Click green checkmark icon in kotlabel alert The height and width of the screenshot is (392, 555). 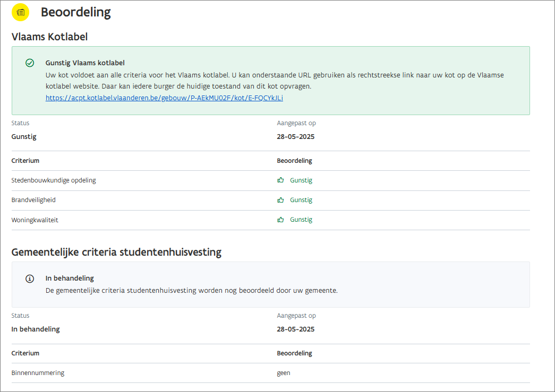[30, 63]
